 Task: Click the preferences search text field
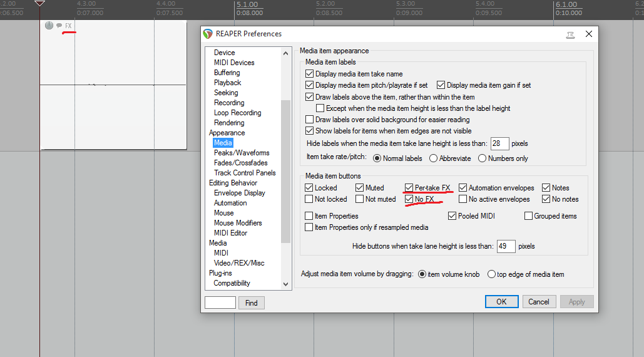pyautogui.click(x=220, y=303)
